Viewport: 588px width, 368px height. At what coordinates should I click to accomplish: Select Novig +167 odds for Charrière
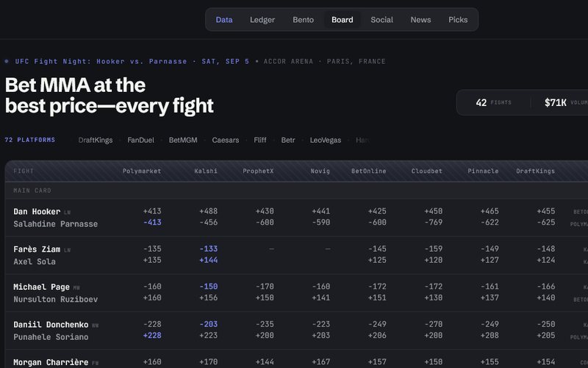tap(321, 361)
